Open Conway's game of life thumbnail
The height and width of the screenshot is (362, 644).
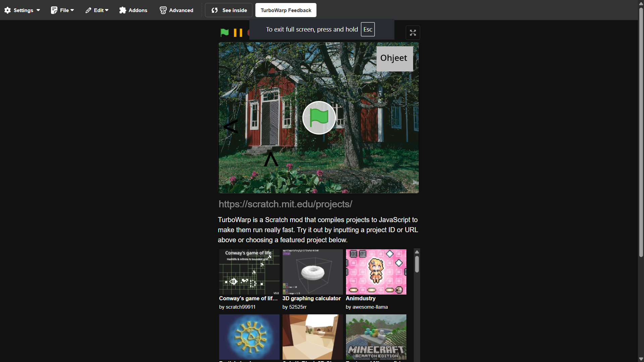pos(249,272)
